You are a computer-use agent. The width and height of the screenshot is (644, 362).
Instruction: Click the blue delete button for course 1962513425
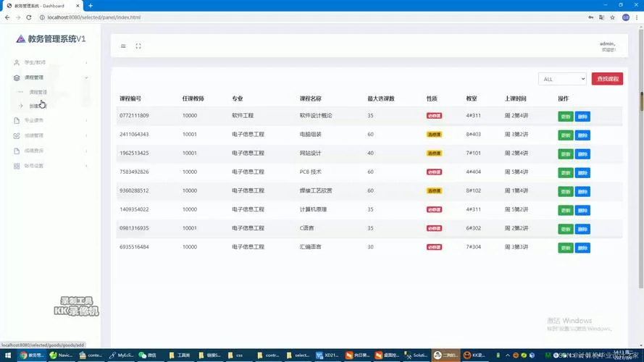click(x=582, y=154)
